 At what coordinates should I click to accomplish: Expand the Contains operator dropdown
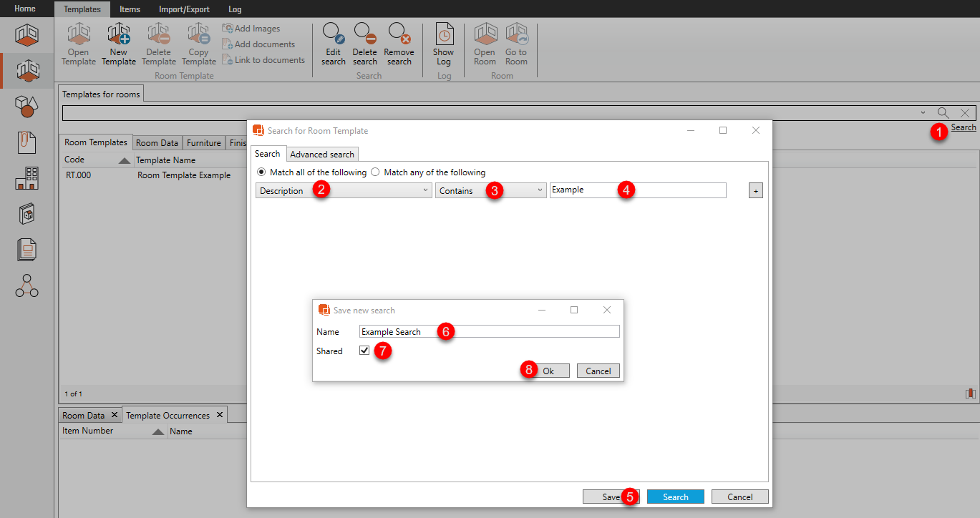(540, 190)
